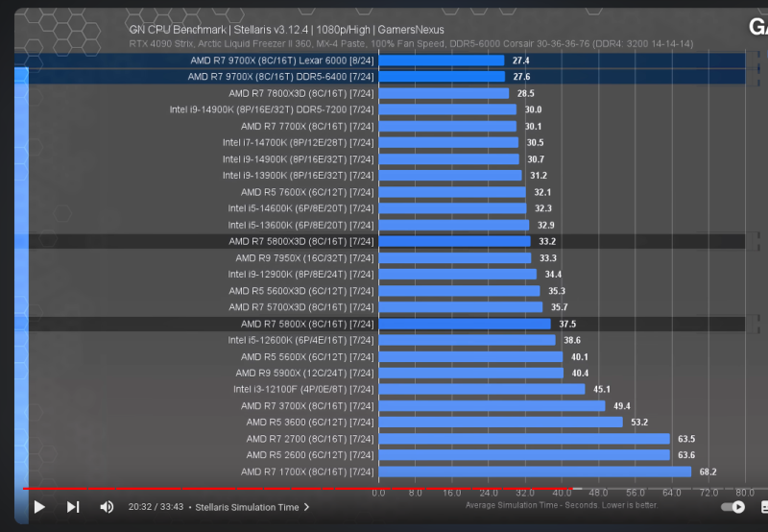Open the Stellaris Simulation Time chapter list
The image size is (768, 532).
[x=252, y=507]
